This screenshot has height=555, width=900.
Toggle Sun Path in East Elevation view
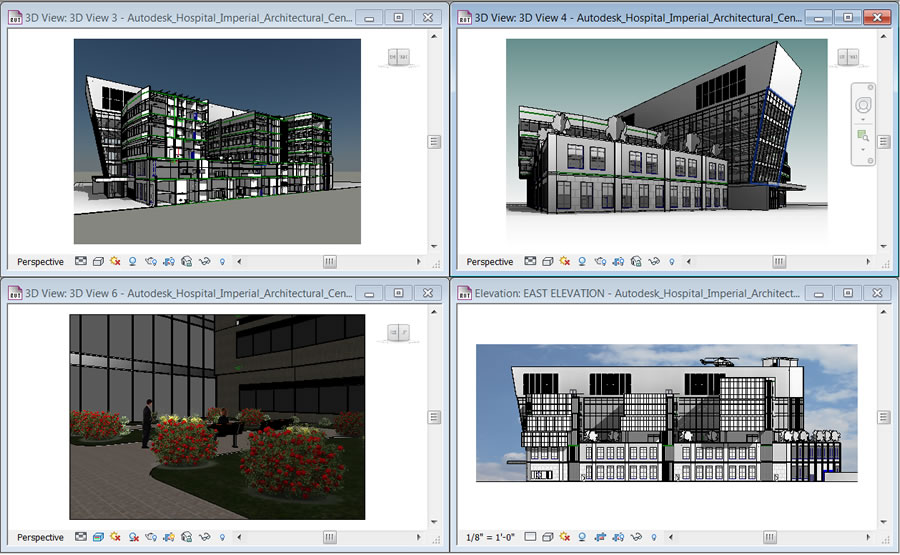(565, 537)
